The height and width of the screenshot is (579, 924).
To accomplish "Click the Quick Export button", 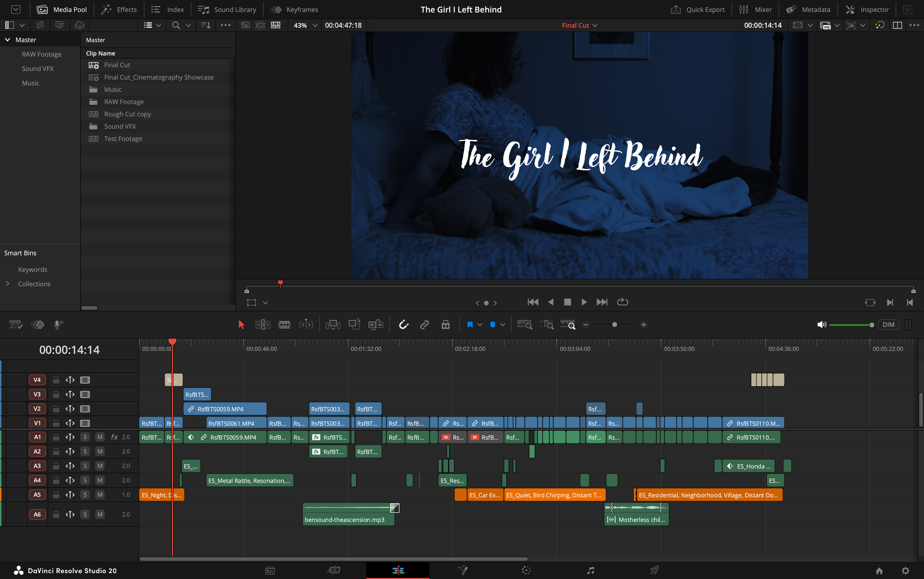I will [697, 10].
